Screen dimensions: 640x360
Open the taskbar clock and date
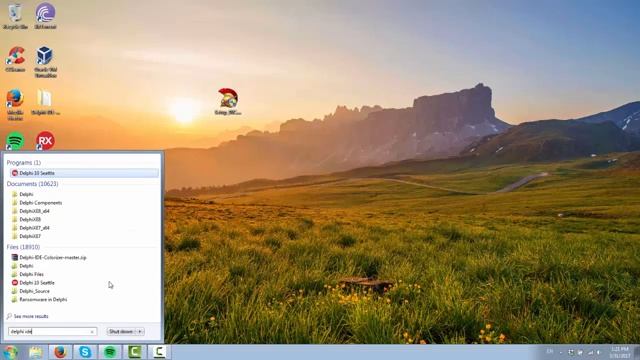(620, 352)
